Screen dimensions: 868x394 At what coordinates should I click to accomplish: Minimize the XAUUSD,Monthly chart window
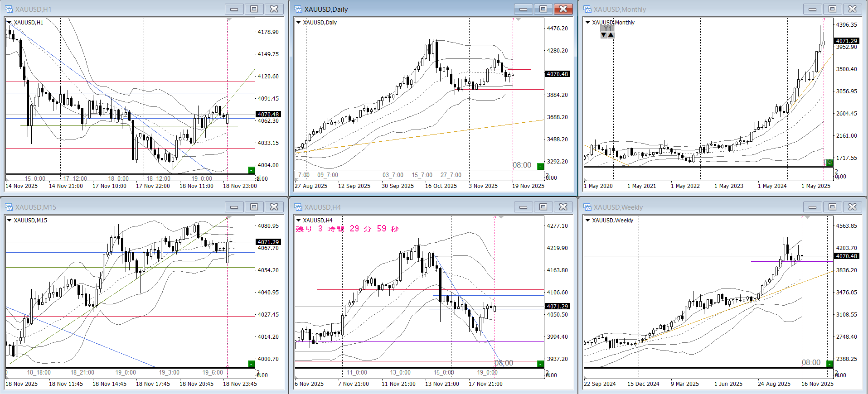point(812,9)
